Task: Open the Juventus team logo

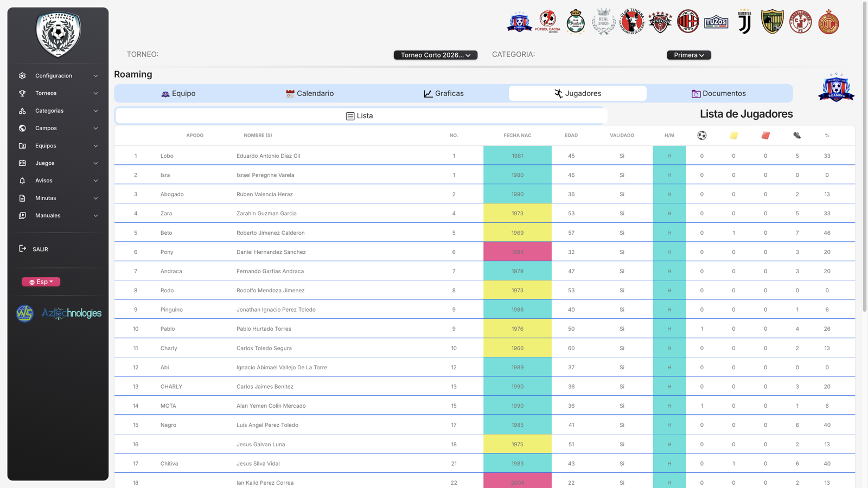Action: (744, 22)
